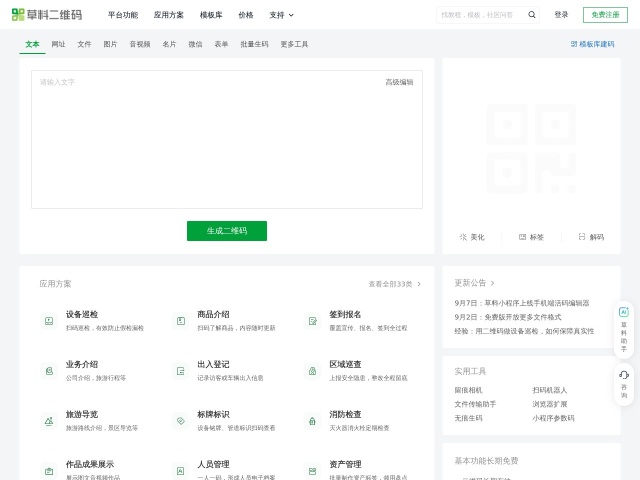Open the 作品成果展示 solution icon
640x480 pixels.
click(x=49, y=471)
